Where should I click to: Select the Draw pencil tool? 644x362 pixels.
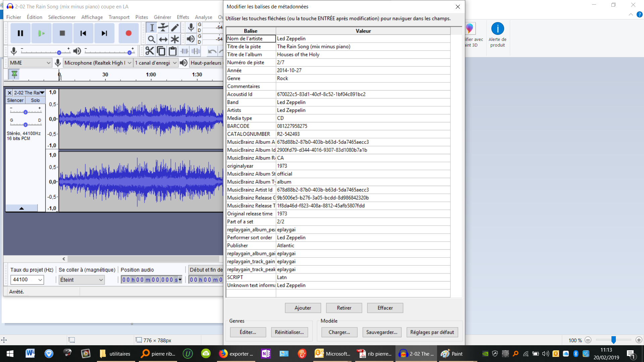pyautogui.click(x=175, y=27)
